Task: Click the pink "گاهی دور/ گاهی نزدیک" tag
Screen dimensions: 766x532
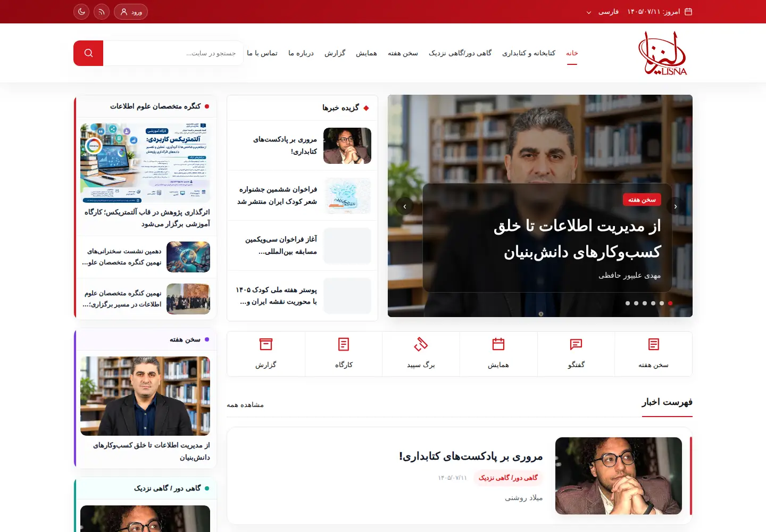Action: click(508, 478)
